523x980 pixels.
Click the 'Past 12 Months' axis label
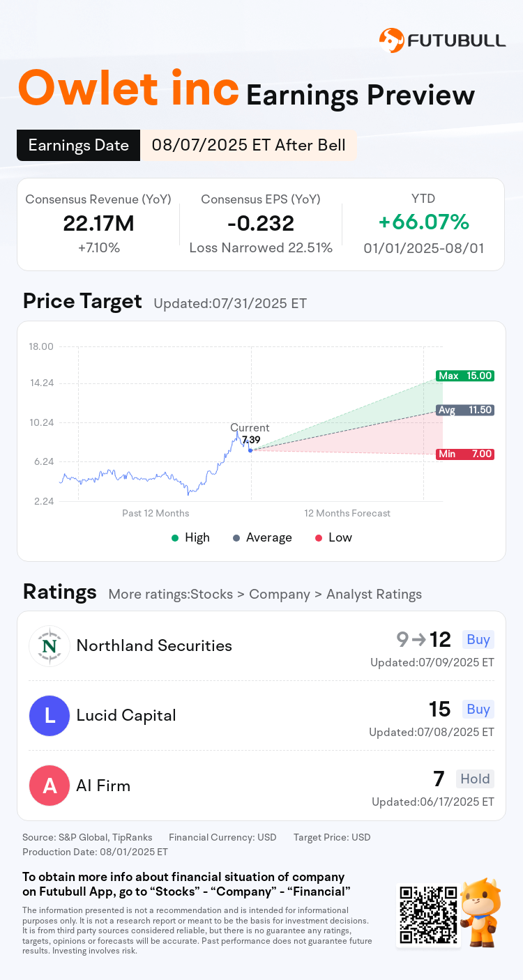pyautogui.click(x=156, y=513)
